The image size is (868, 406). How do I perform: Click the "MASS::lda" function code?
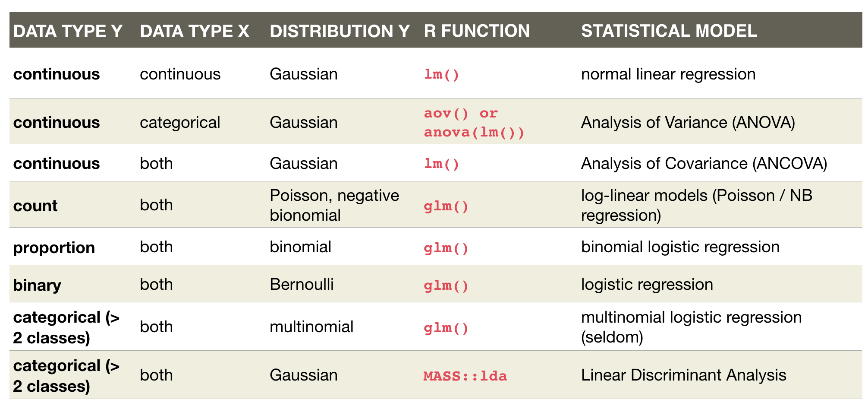(465, 376)
